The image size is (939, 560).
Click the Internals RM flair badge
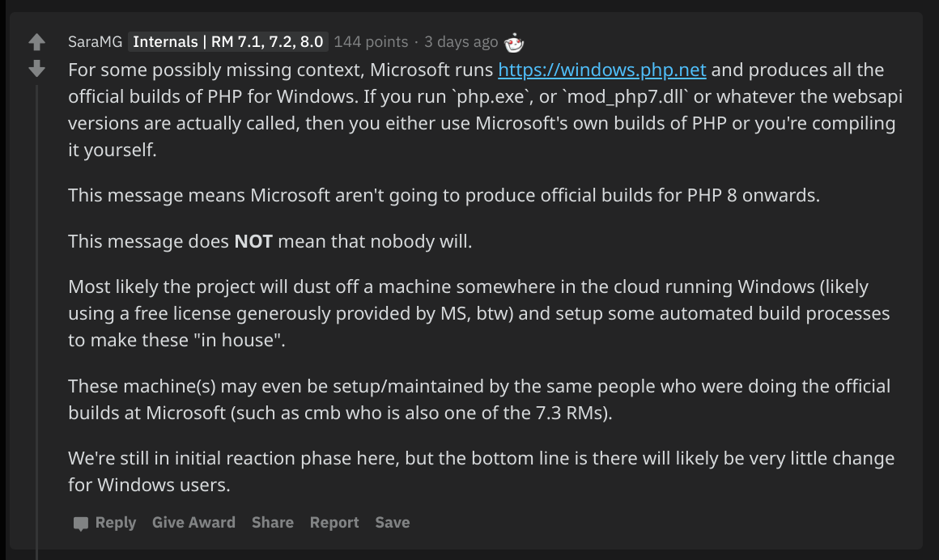coord(227,42)
